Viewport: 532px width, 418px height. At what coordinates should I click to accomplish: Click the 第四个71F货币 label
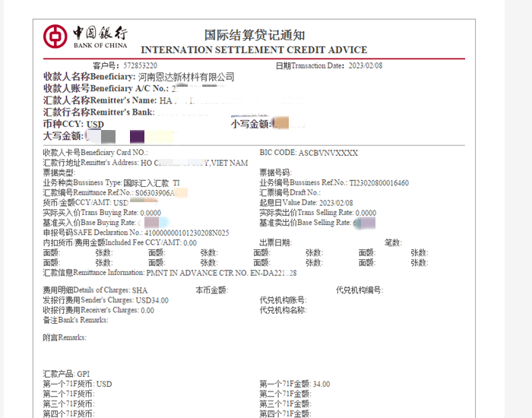pos(69,414)
